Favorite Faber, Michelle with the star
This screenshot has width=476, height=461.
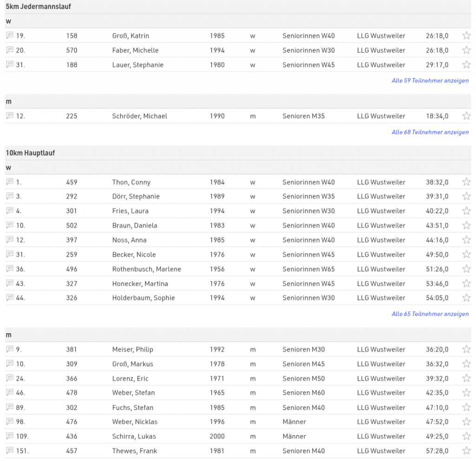[x=466, y=50]
